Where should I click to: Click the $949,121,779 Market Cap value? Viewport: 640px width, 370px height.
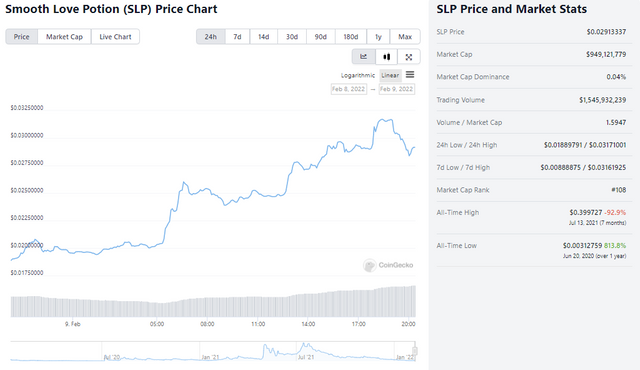pyautogui.click(x=606, y=54)
